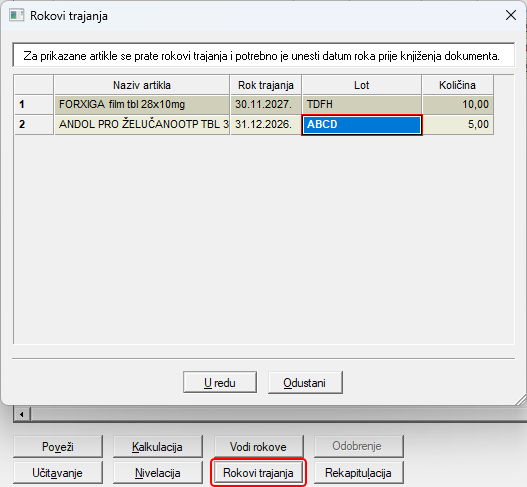
Task: Click the 30.11.2027. expiry date cell
Action: pos(266,105)
